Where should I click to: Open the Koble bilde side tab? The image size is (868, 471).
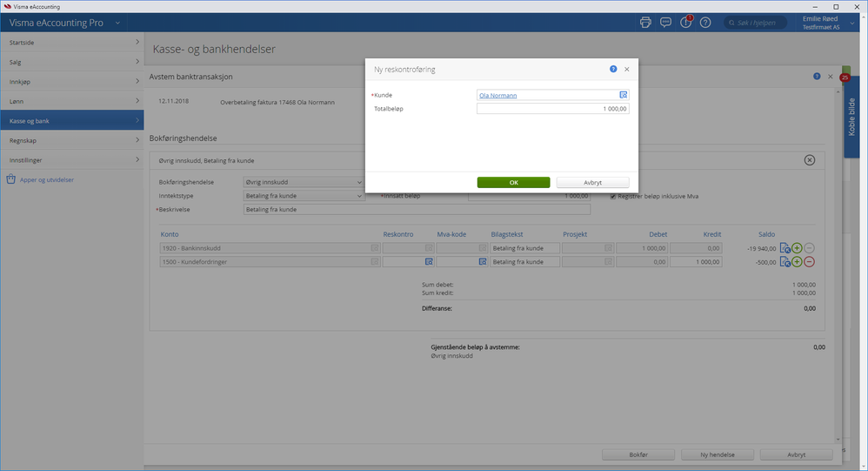click(851, 117)
